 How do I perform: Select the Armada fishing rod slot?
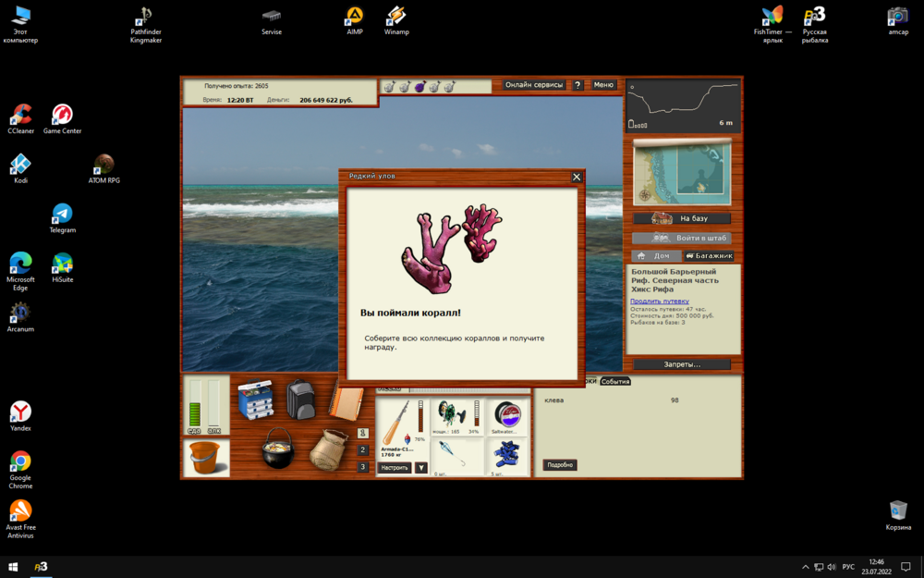click(402, 427)
